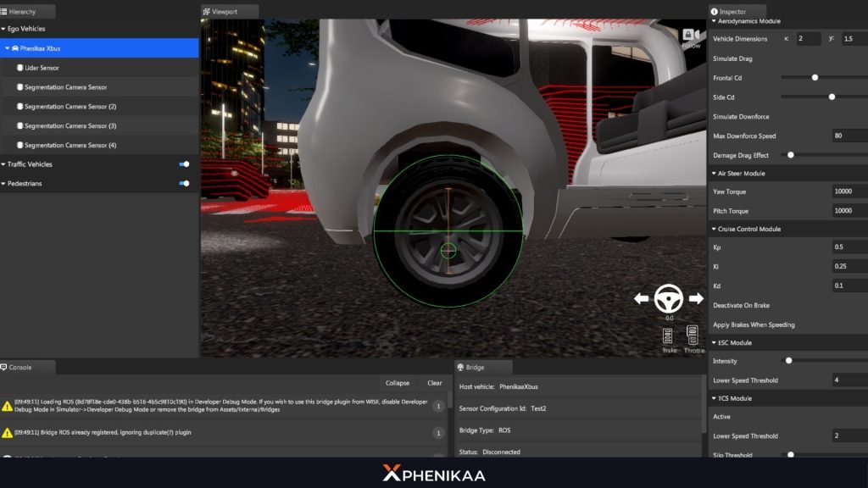
Task: Click 'Apply Brakes When Speeding' label
Action: tap(754, 324)
